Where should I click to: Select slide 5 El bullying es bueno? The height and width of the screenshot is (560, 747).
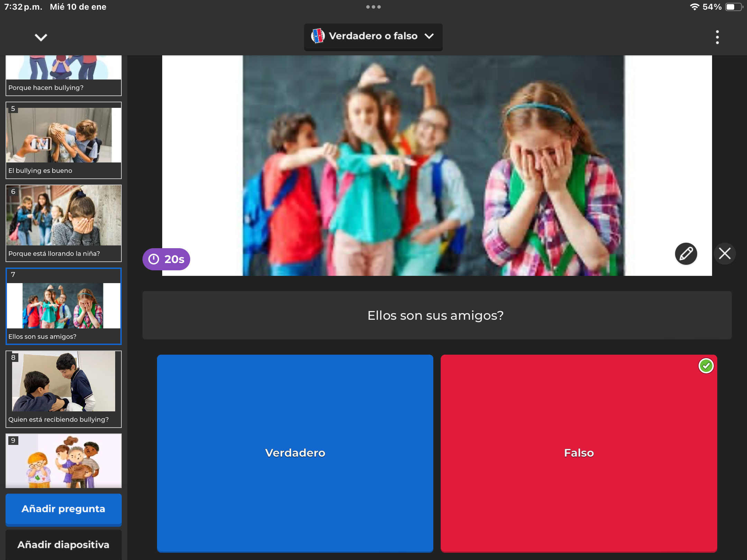click(x=63, y=140)
